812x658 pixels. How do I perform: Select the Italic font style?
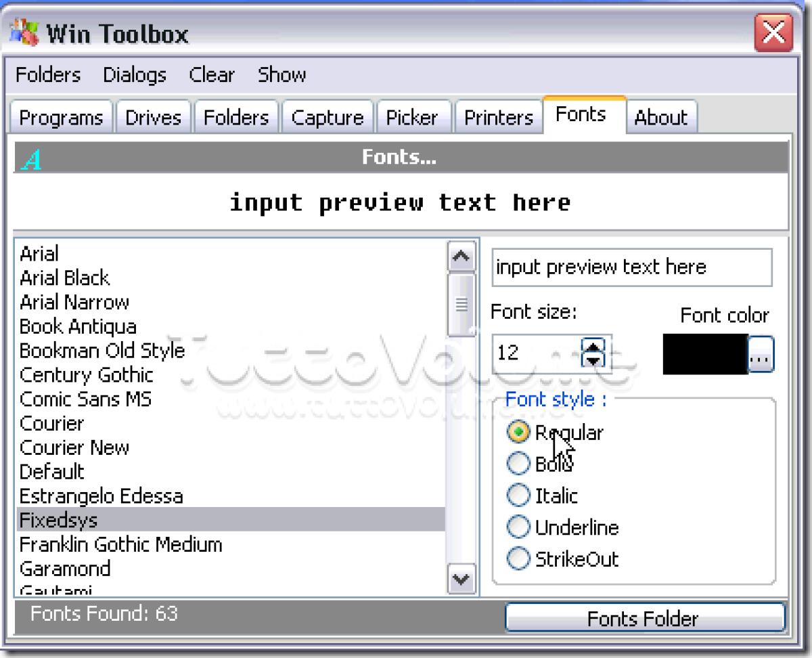coord(542,496)
